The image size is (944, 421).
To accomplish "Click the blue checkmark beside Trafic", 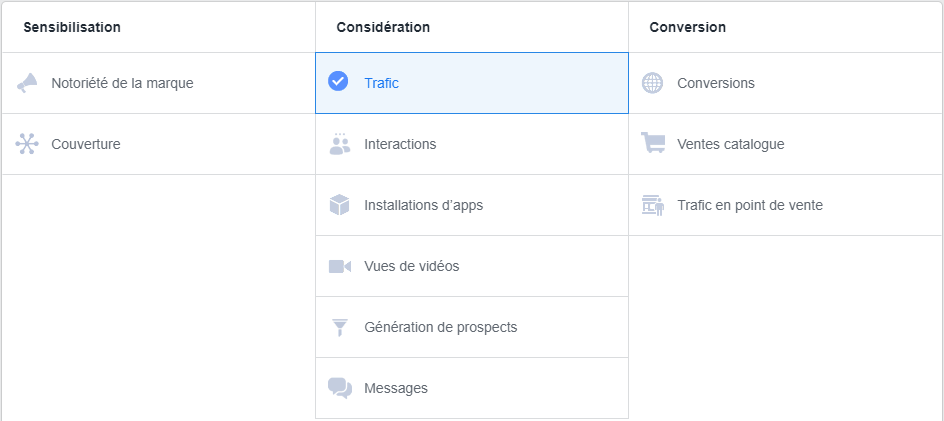I will click(338, 82).
